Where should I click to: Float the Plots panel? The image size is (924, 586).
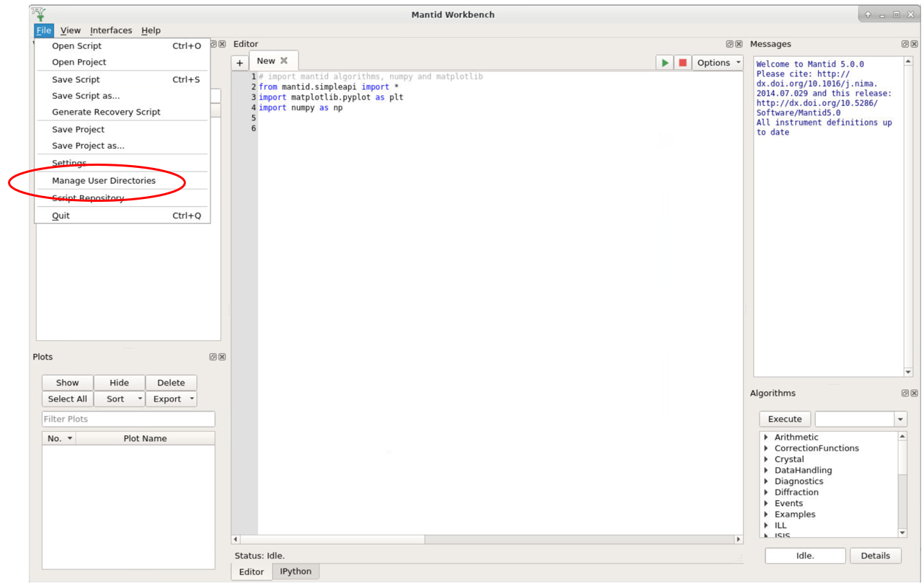tap(213, 357)
